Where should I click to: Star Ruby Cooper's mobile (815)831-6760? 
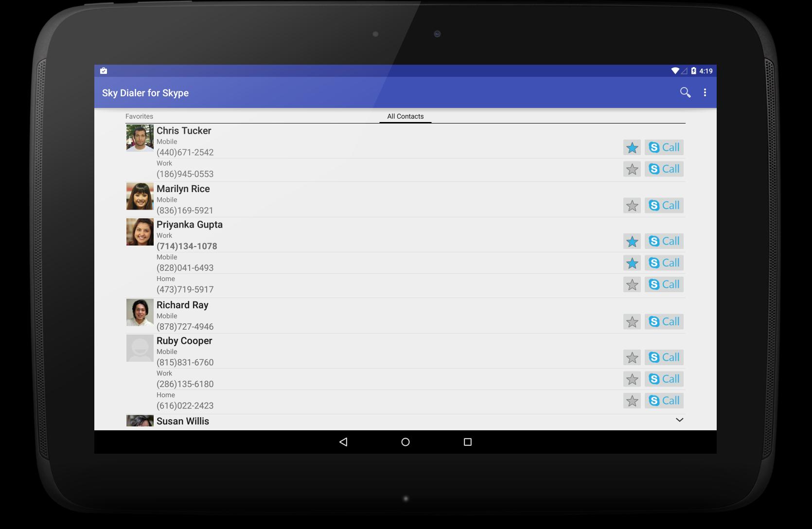(632, 357)
